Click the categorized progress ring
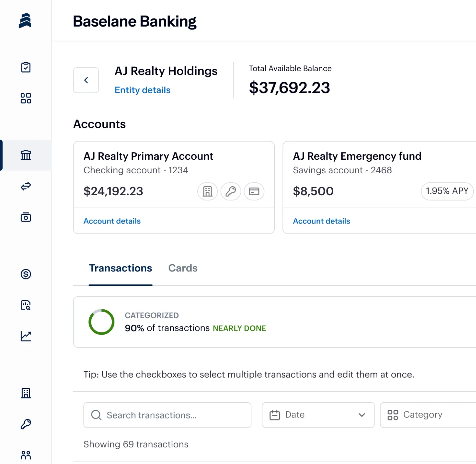 click(101, 322)
